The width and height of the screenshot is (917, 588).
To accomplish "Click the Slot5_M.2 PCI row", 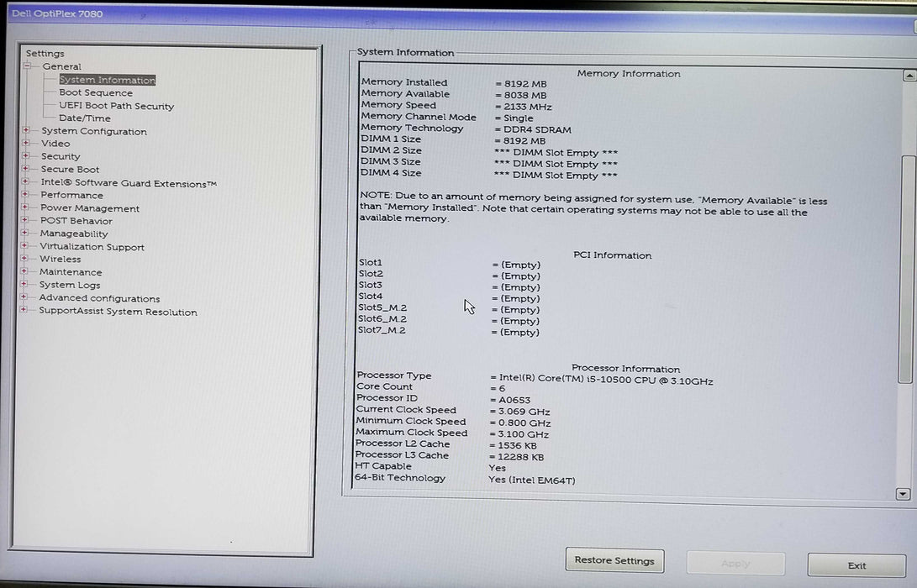I will (x=449, y=308).
